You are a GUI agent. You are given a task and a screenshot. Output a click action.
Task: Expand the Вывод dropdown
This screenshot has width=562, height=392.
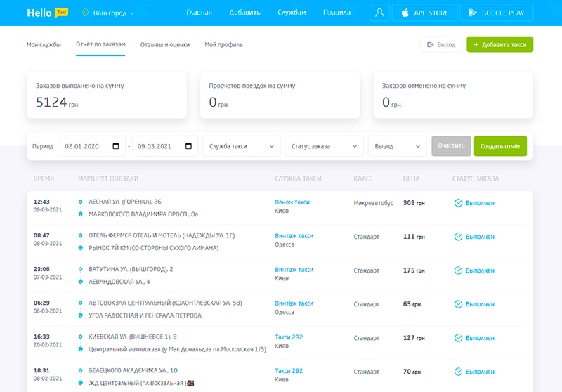(x=397, y=146)
